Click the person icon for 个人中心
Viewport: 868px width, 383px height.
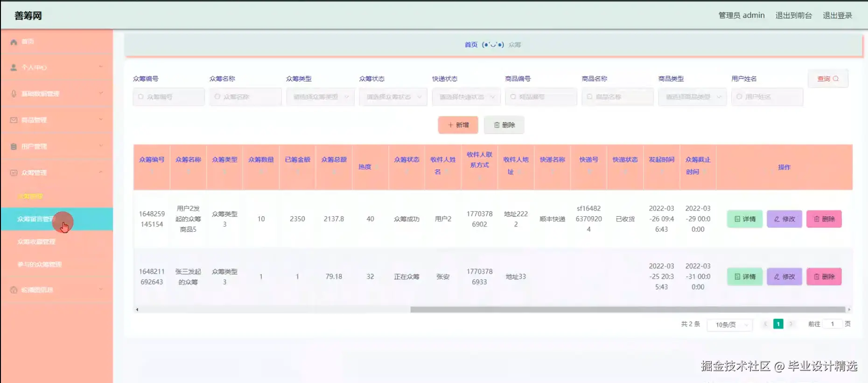coord(14,68)
